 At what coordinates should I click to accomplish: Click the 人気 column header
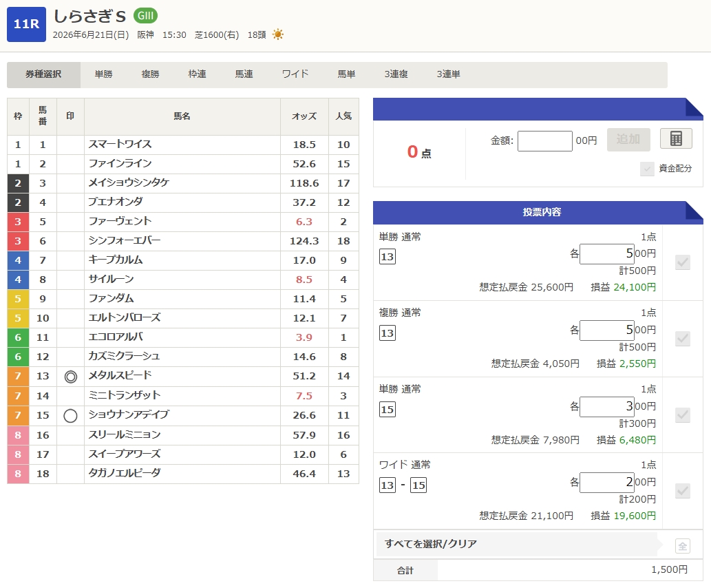(x=343, y=116)
